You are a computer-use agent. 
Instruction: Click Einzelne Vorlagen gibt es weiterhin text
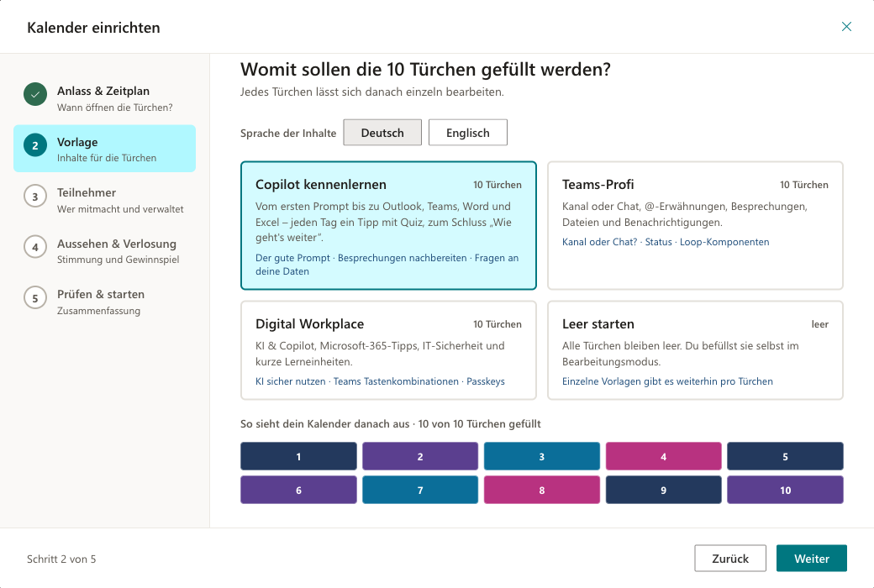point(667,381)
